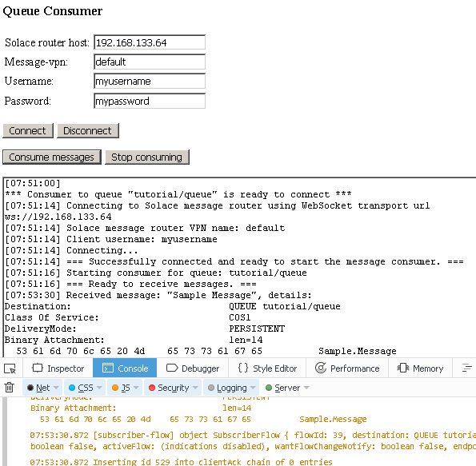The width and height of the screenshot is (476, 466).
Task: Open the Inspector panel
Action: coord(58,368)
